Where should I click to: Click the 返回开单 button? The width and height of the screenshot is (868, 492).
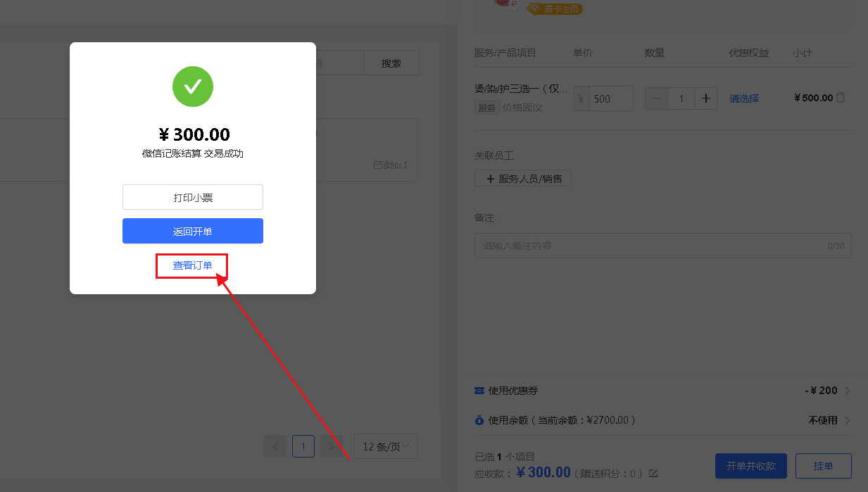click(193, 231)
